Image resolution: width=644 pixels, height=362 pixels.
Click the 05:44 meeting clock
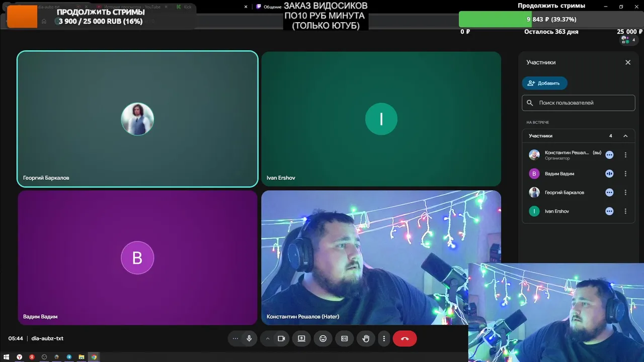(x=16, y=338)
